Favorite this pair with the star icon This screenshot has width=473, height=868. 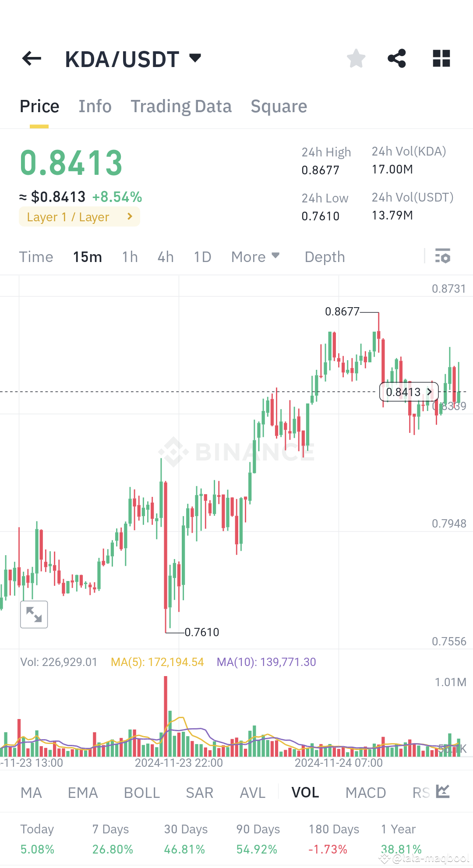pos(356,58)
